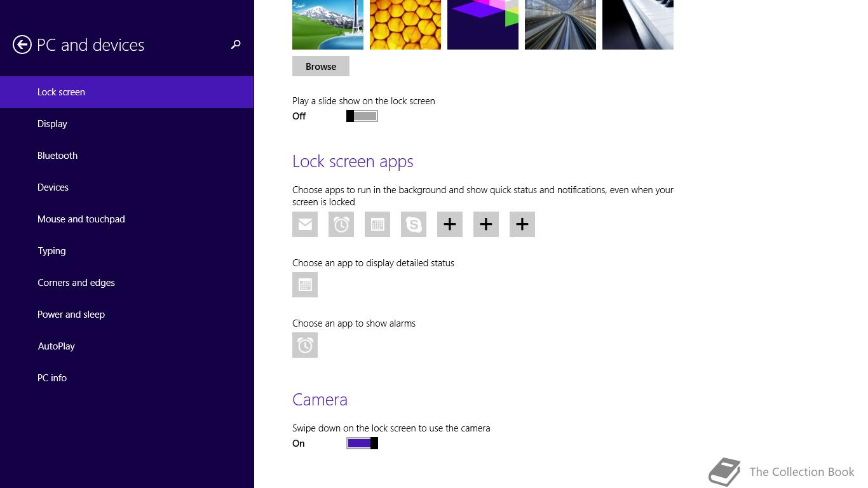
Task: Turn on the lock screen slide show toggle
Action: [x=362, y=116]
